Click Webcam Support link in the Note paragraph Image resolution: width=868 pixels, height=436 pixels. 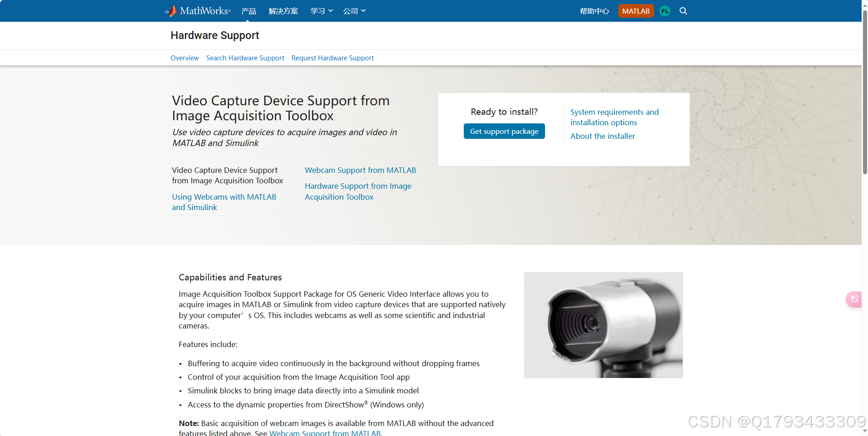[x=325, y=433]
